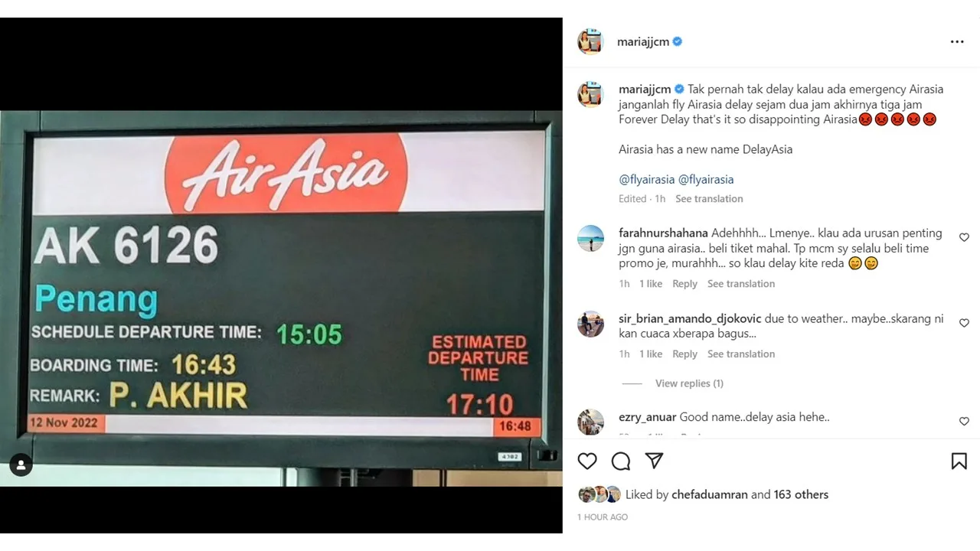Save post with bookmark icon
The width and height of the screenshot is (980, 551).
pos(959,461)
